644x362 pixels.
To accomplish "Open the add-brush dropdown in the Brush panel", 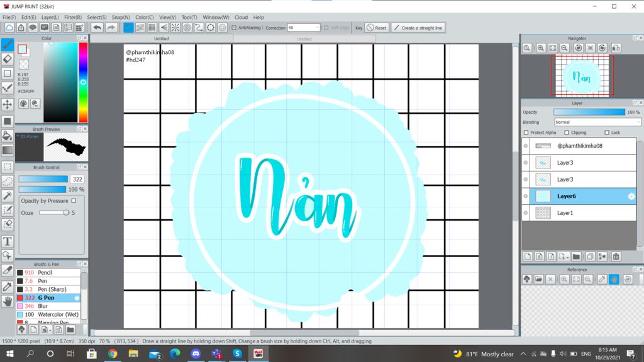I will click(x=50, y=330).
